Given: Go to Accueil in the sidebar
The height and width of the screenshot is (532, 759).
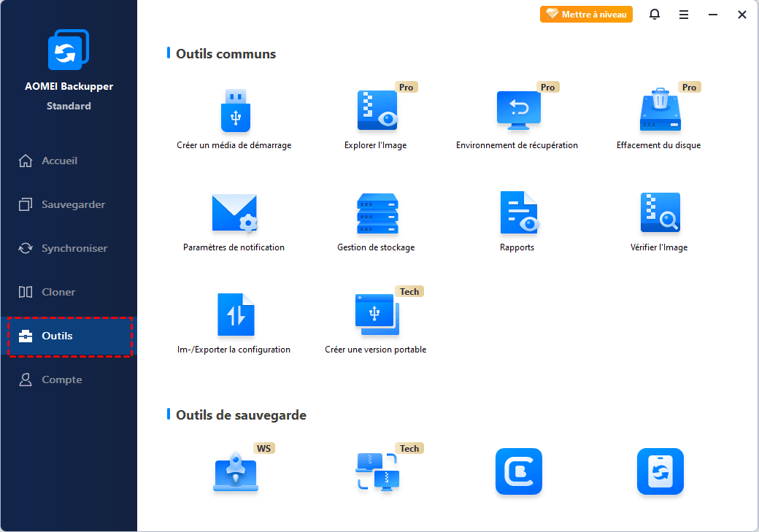Looking at the screenshot, I should pos(69,161).
